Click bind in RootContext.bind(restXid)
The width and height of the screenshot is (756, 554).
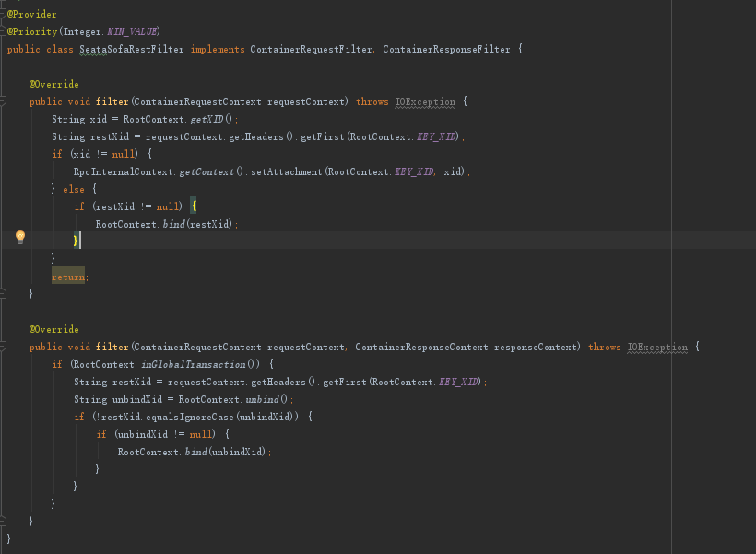[174, 224]
